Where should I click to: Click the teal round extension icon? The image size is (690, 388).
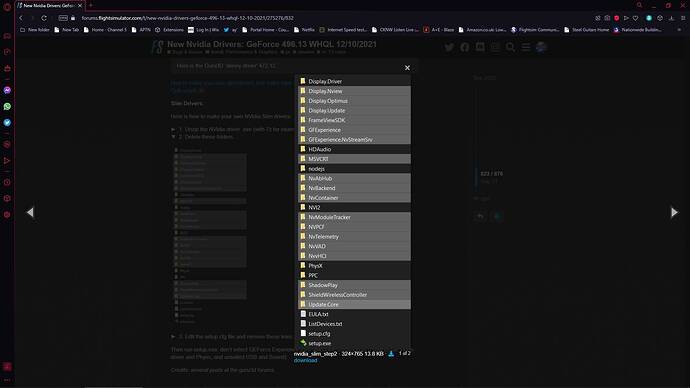[649, 18]
